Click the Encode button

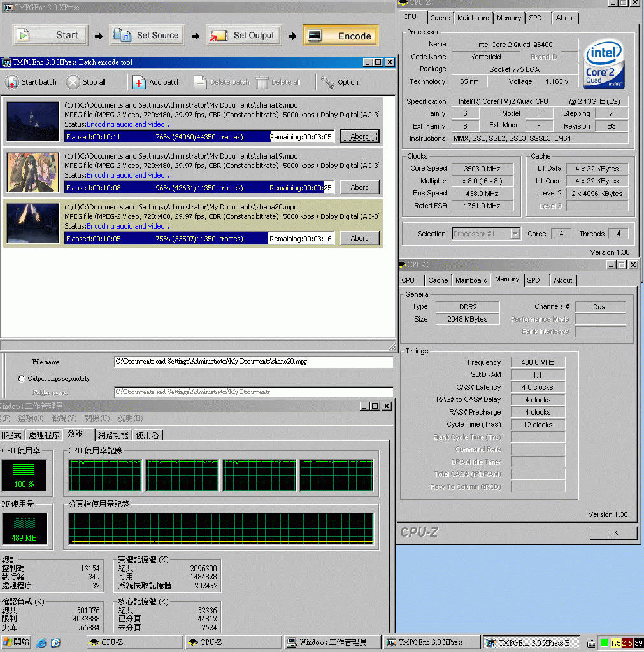coord(341,36)
